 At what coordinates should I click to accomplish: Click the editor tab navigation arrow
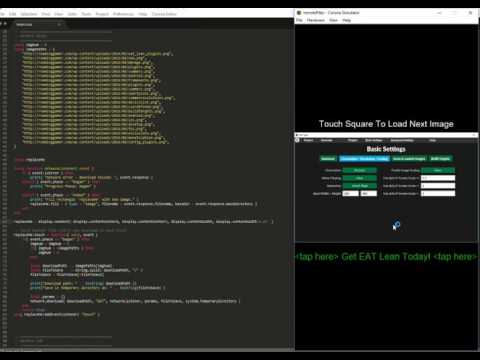coord(4,24)
